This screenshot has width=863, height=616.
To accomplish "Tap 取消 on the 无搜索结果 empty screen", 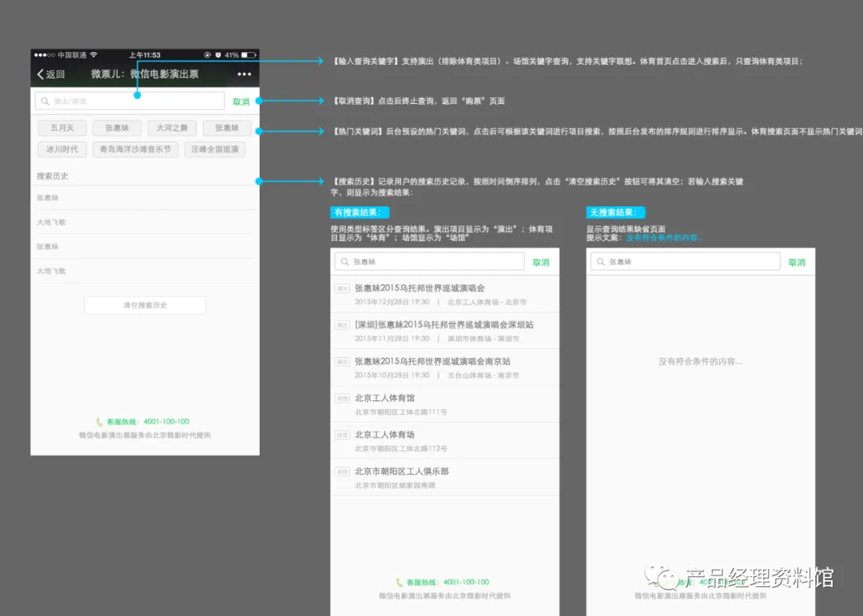I will [797, 263].
